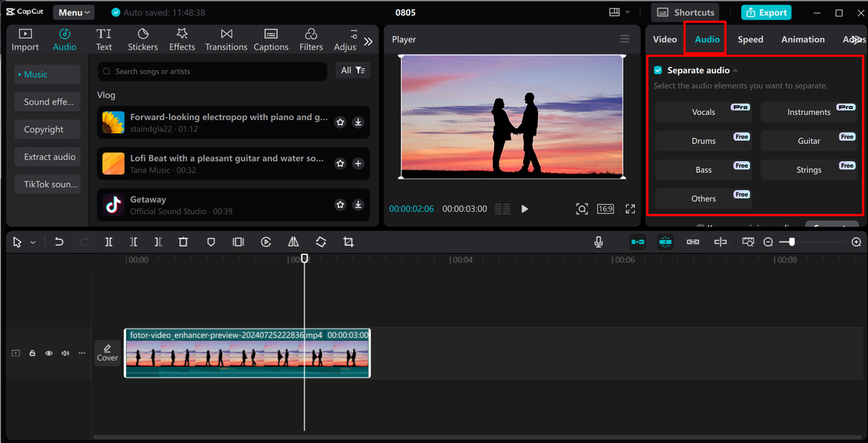Viewport: 868px width, 443px height.
Task: Favorite the Forward-looking electropop track
Action: pyautogui.click(x=340, y=122)
